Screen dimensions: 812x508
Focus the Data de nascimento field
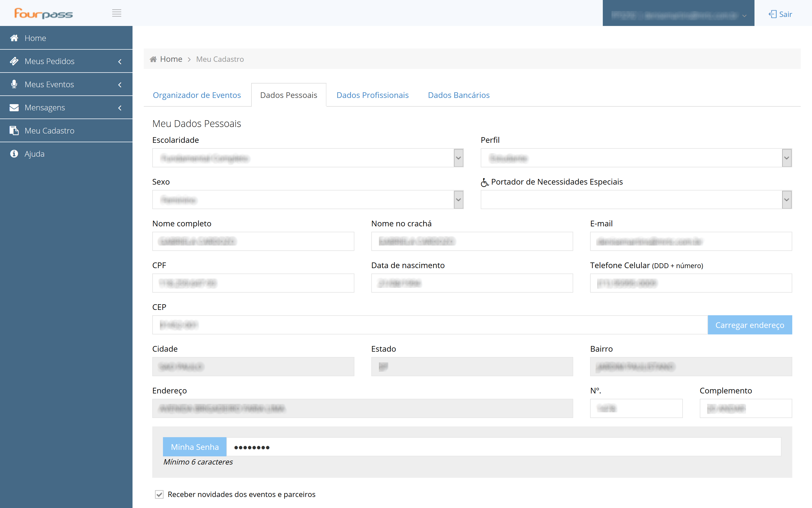click(472, 283)
